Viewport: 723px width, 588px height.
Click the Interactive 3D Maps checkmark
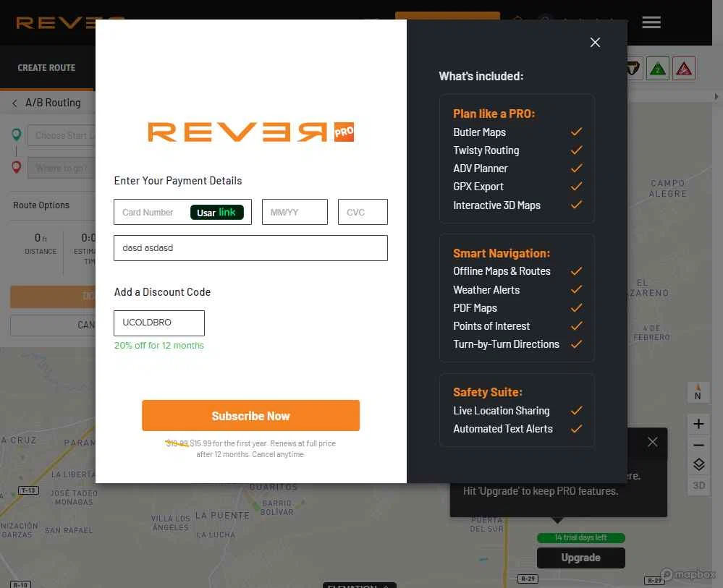pos(576,205)
